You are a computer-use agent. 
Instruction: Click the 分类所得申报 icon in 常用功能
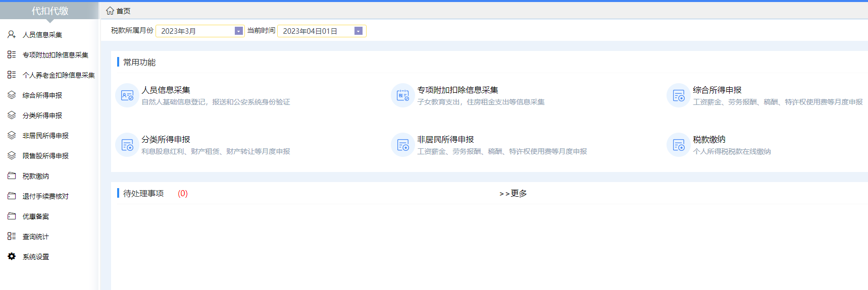[127, 145]
